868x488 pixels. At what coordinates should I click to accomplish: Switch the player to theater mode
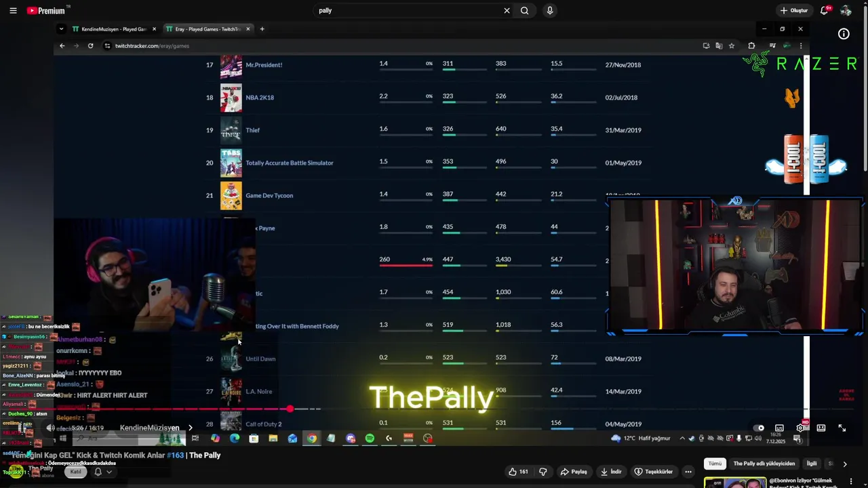coord(821,428)
